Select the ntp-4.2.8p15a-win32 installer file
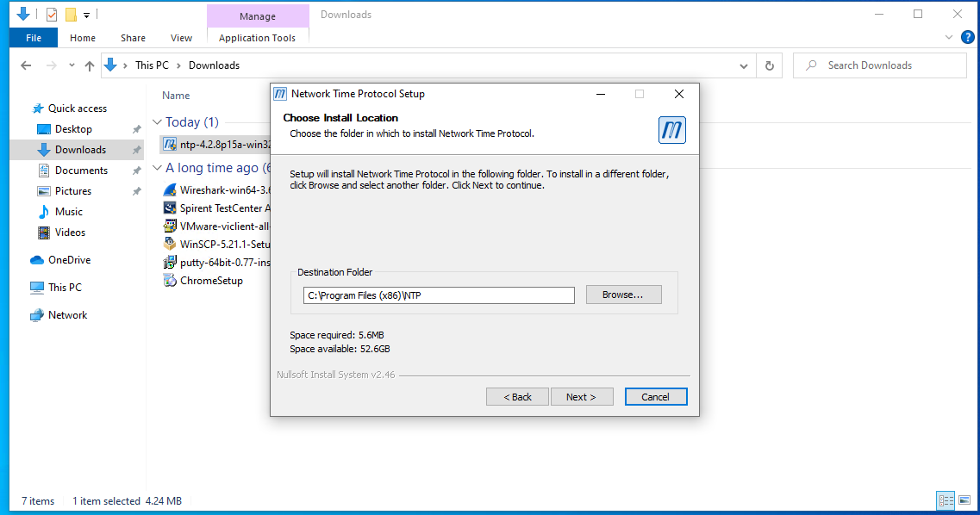This screenshot has width=980, height=515. (x=215, y=145)
